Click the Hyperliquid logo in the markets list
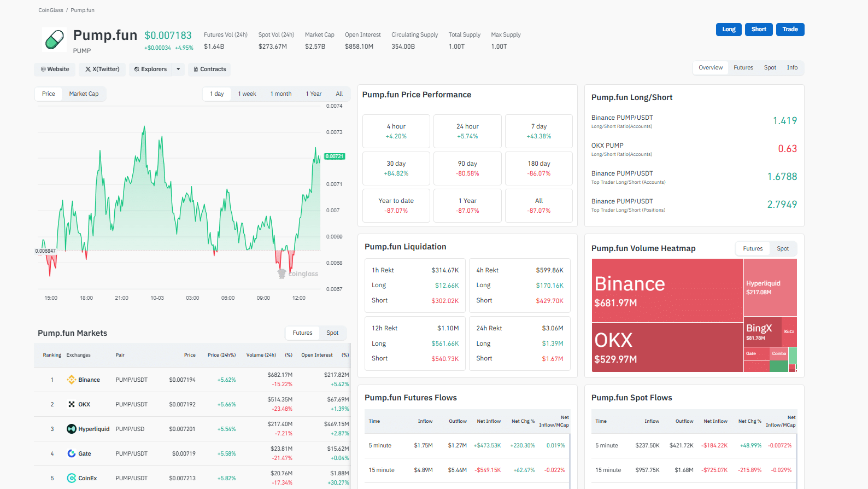 coord(71,429)
